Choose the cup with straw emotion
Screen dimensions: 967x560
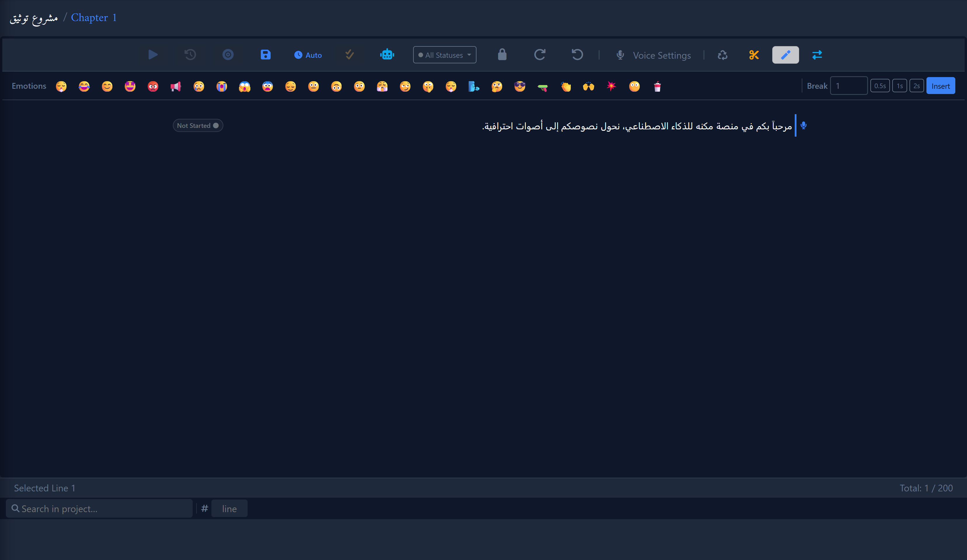[657, 86]
